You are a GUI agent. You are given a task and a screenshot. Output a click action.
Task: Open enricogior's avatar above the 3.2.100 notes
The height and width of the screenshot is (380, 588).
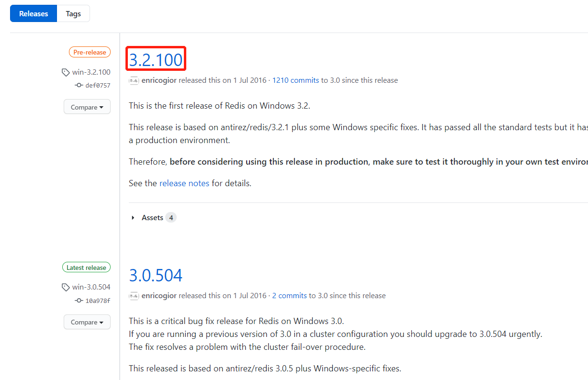(x=134, y=80)
